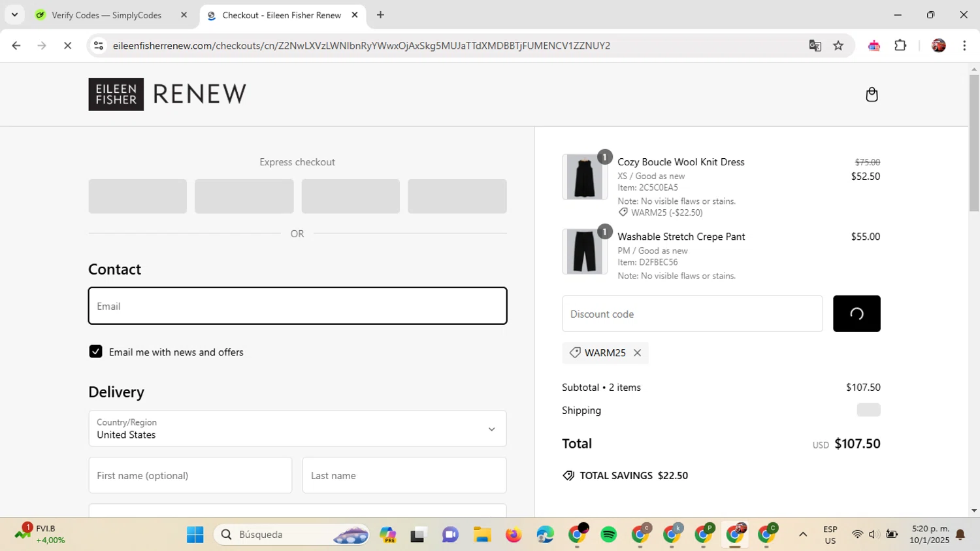This screenshot has width=980, height=551.
Task: Go back to the previous page
Action: pyautogui.click(x=16, y=46)
